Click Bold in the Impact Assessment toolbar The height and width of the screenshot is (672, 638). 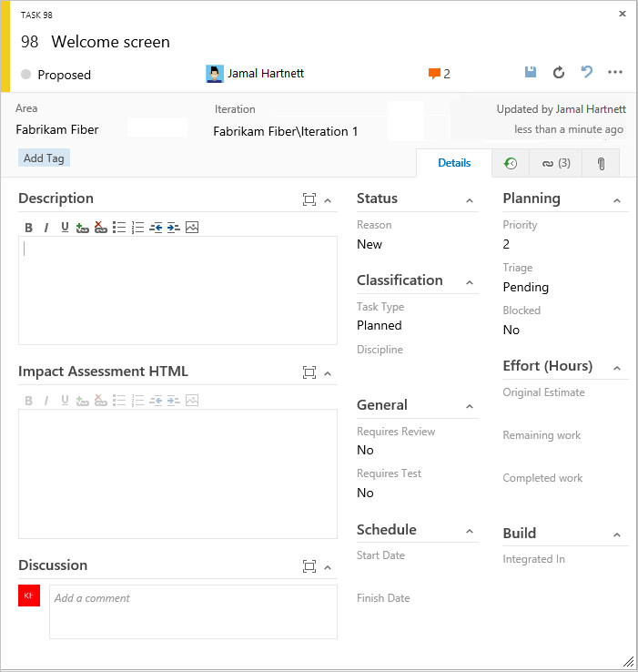29,401
